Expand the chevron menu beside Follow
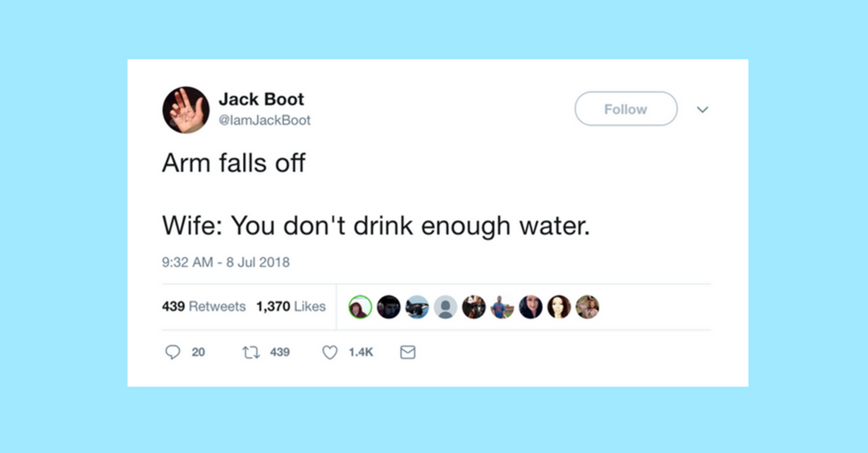868x453 pixels. pos(703,110)
